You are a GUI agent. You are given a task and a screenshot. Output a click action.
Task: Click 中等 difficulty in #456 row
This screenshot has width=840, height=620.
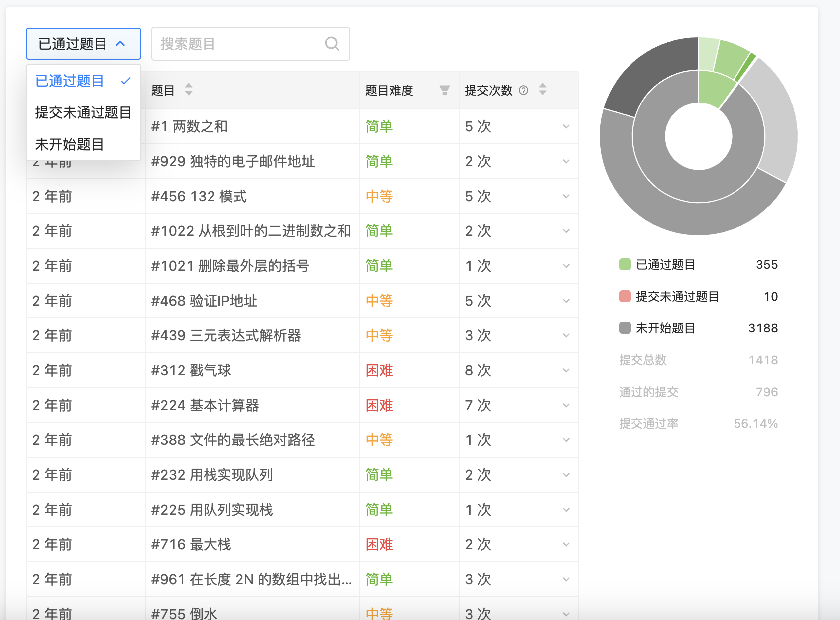[379, 196]
